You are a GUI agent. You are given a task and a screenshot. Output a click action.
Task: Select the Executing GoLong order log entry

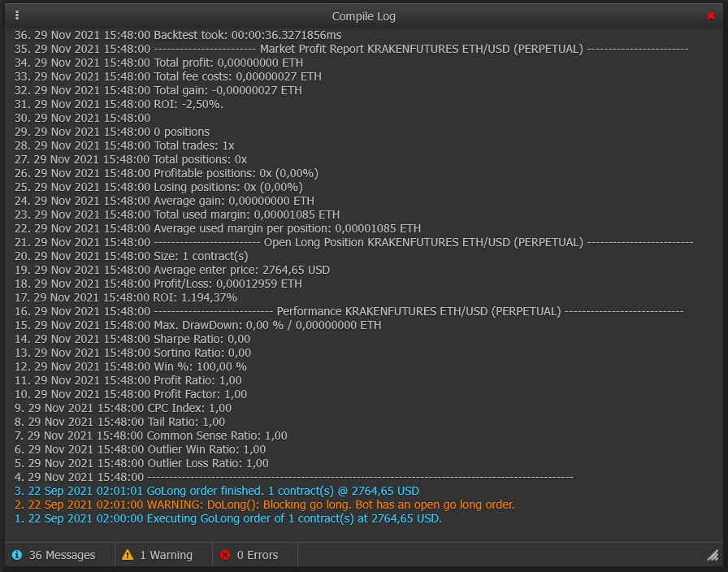click(228, 518)
